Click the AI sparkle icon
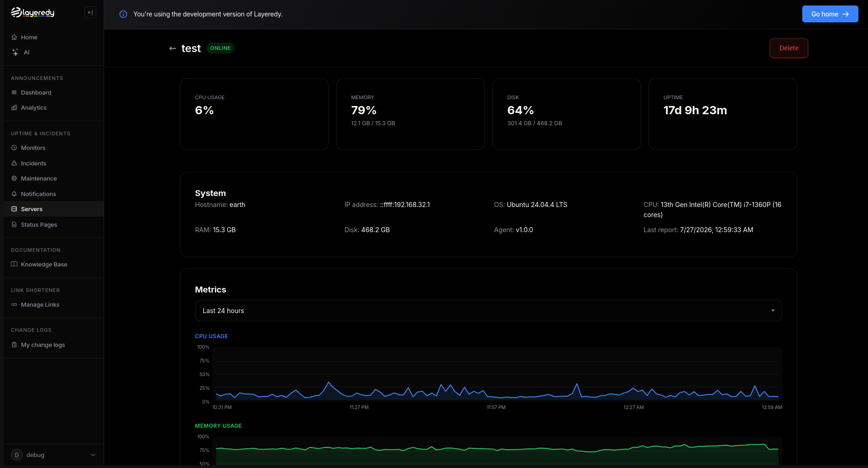This screenshot has width=868, height=468. (15, 53)
